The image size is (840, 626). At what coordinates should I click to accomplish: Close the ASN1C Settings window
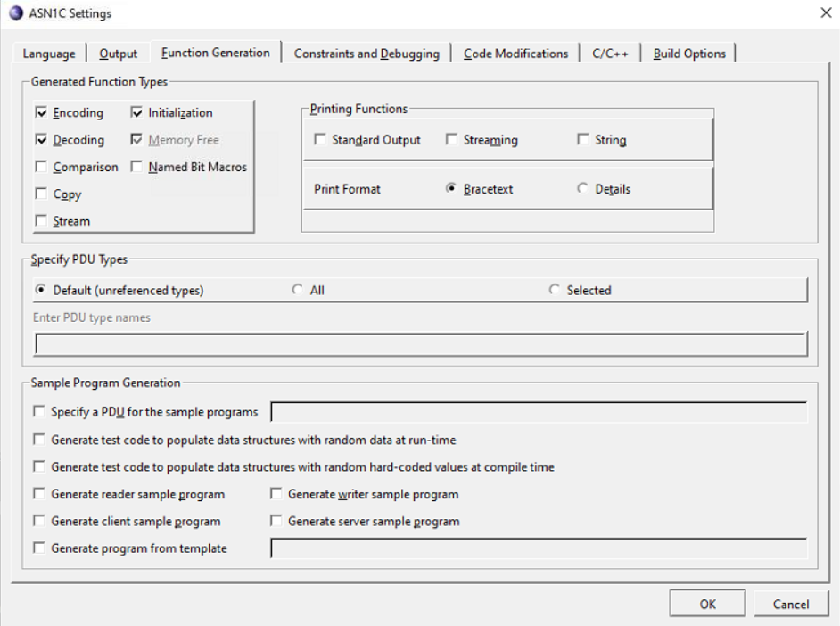[826, 12]
